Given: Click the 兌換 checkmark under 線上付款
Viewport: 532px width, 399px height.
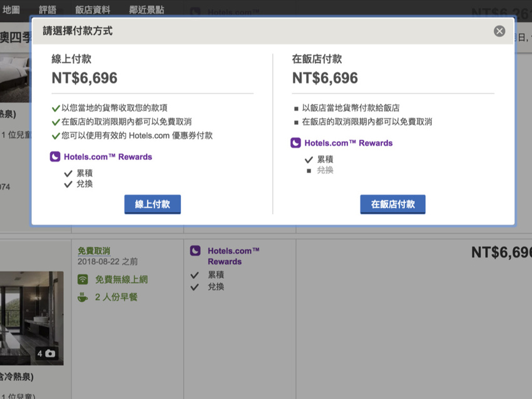Looking at the screenshot, I should point(68,185).
